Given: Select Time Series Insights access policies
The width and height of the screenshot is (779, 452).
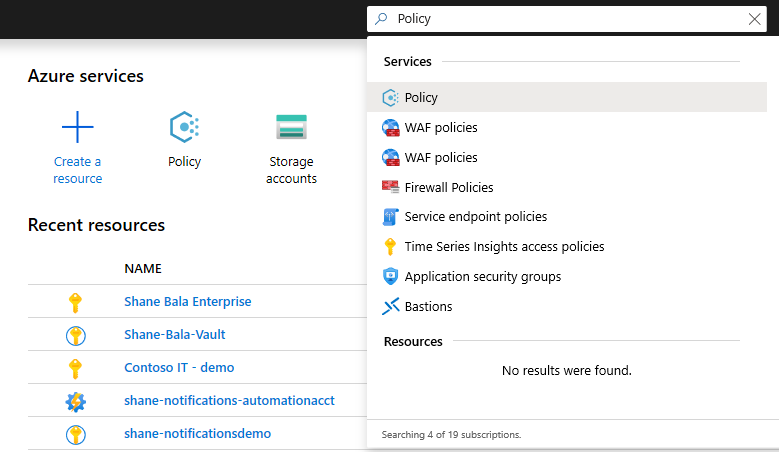Looking at the screenshot, I should [567, 247].
